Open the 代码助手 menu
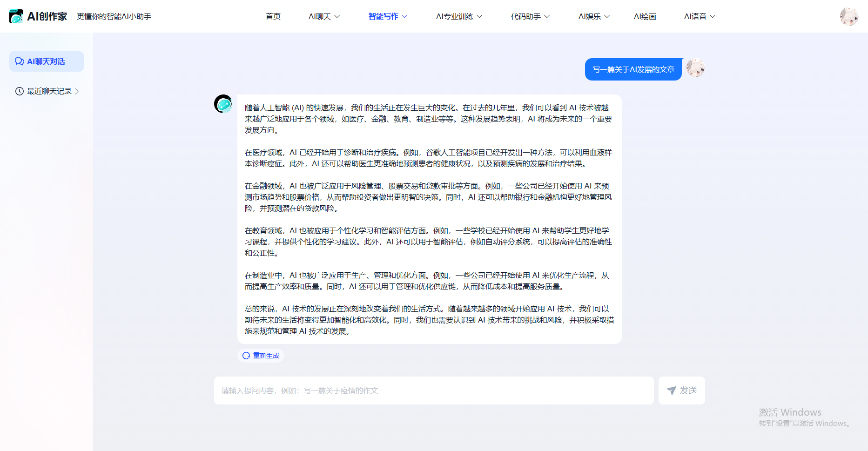This screenshot has width=868, height=451. [x=531, y=17]
